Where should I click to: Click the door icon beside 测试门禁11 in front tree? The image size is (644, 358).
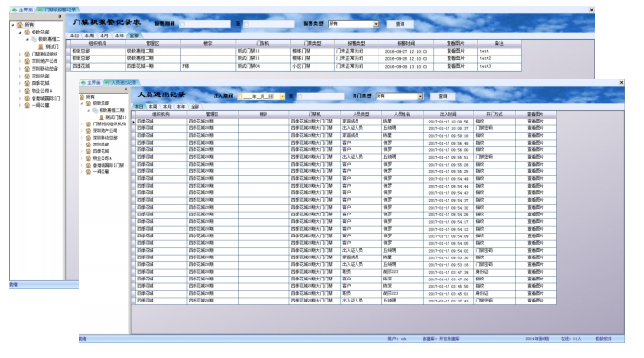click(x=102, y=118)
